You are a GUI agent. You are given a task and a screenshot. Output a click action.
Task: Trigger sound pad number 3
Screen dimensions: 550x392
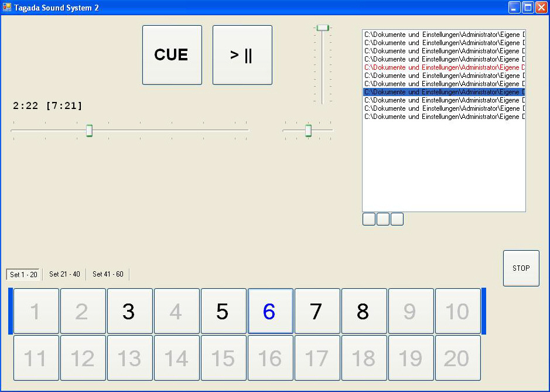(129, 311)
